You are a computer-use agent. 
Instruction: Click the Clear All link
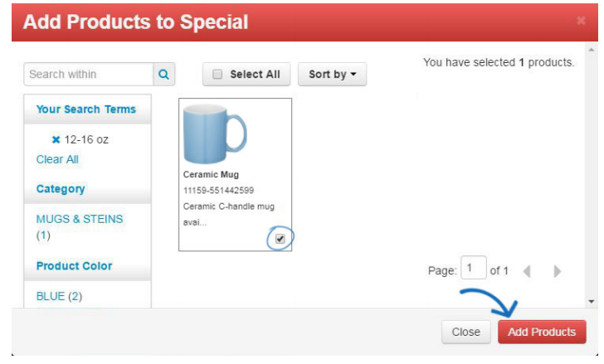(x=57, y=159)
